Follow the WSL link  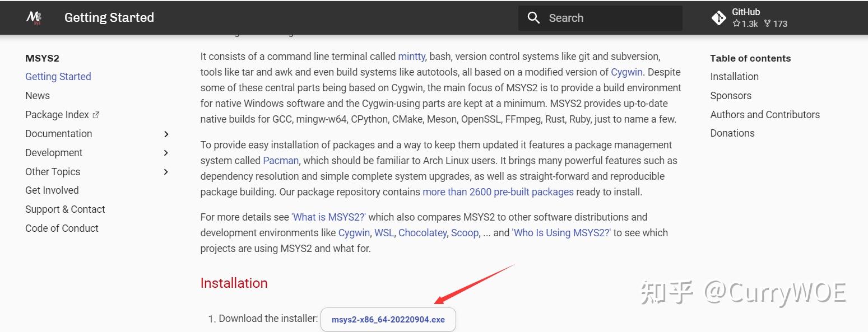(384, 233)
